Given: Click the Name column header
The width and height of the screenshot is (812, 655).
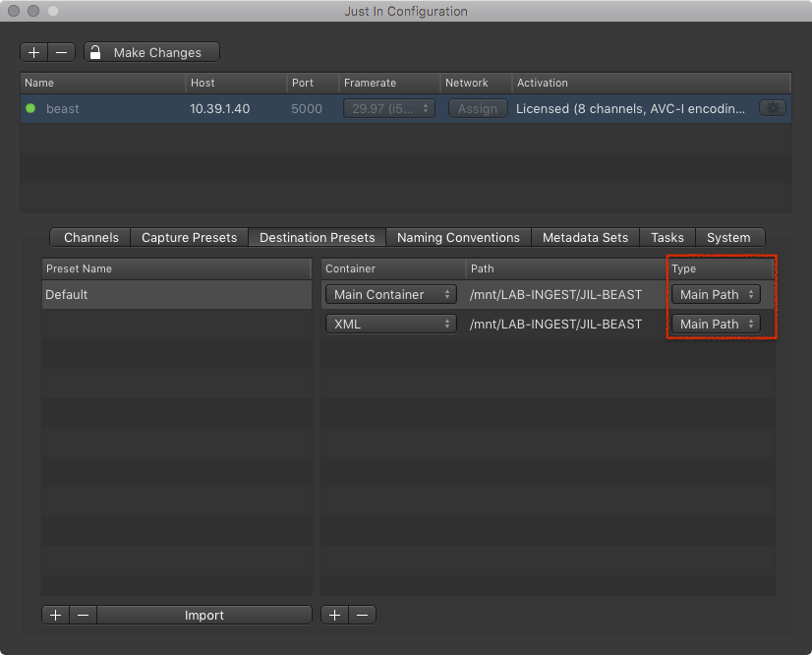Looking at the screenshot, I should coord(102,83).
